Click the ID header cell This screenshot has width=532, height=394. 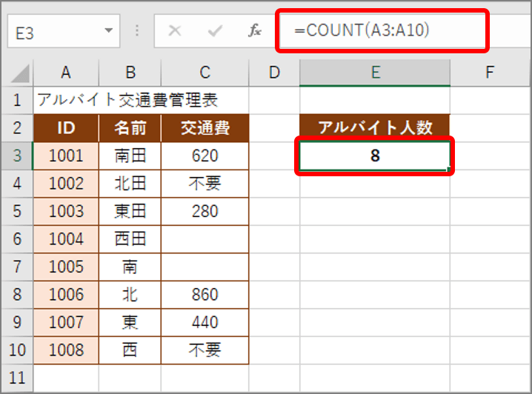click(66, 128)
